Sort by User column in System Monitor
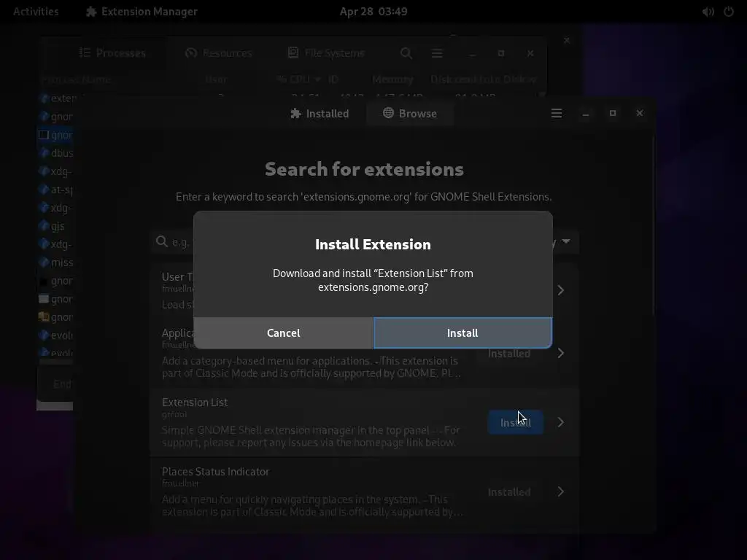This screenshot has width=747, height=560. (216, 79)
